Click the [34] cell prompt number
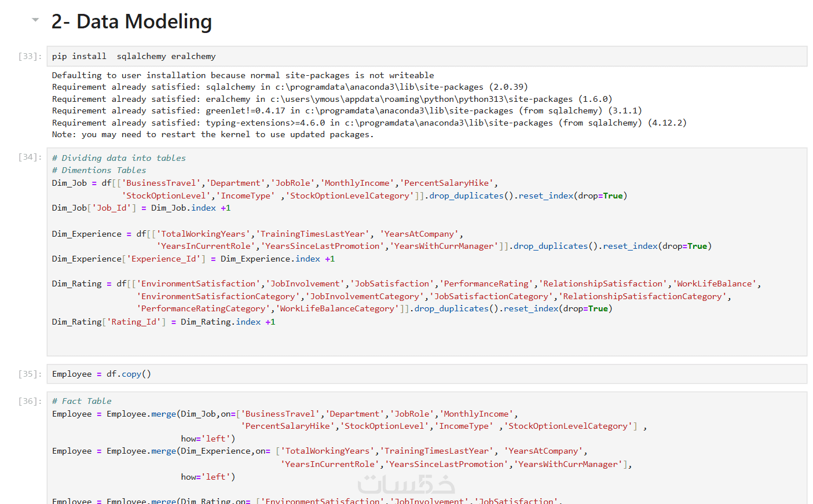Image resolution: width=813 pixels, height=504 pixels. pos(30,157)
